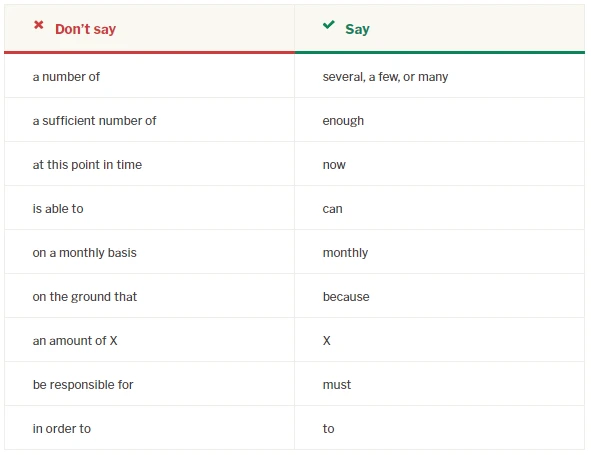Select the word "must"
Image resolution: width=591 pixels, height=455 pixels.
(x=337, y=385)
